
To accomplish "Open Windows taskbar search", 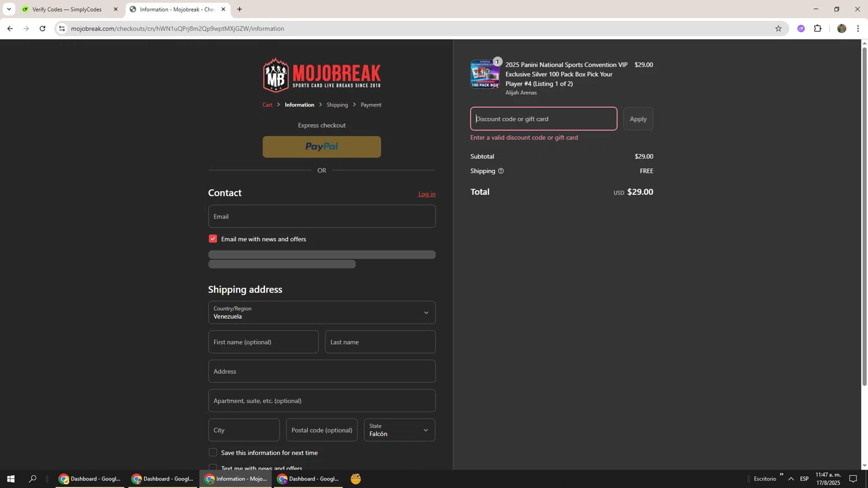I will pyautogui.click(x=33, y=479).
